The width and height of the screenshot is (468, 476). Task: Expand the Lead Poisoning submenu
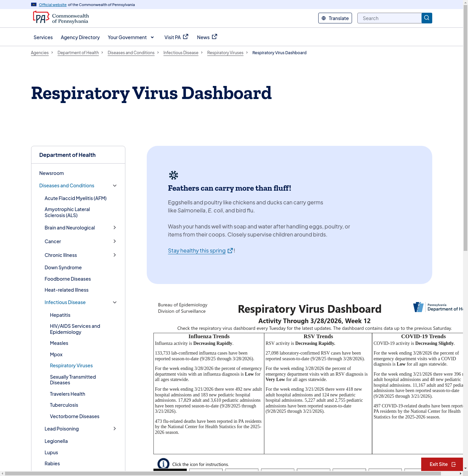pyautogui.click(x=115, y=429)
